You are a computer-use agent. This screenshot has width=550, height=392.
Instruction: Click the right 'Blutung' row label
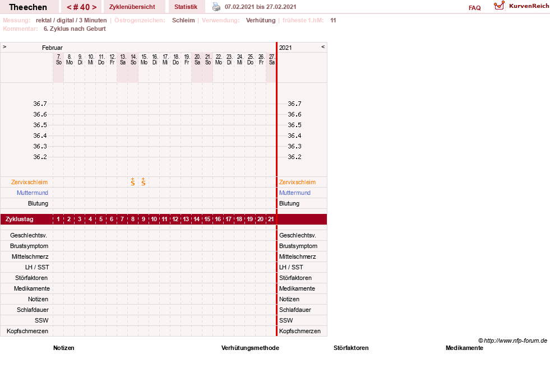[289, 203]
